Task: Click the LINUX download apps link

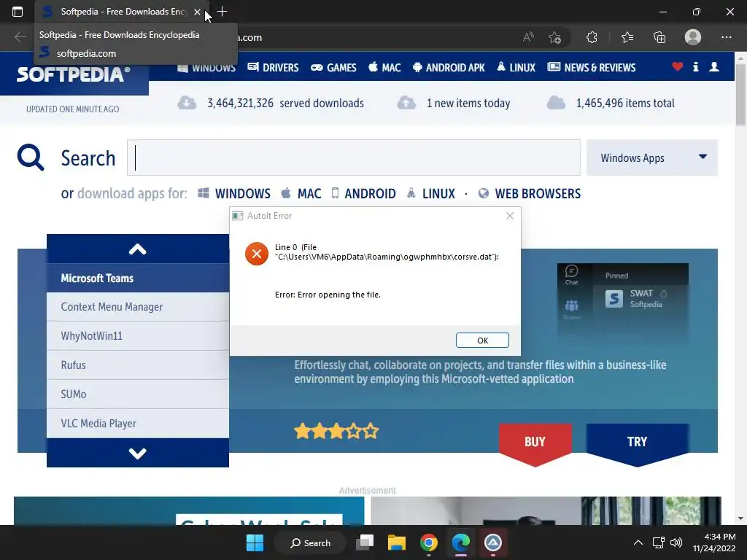Action: pos(430,193)
